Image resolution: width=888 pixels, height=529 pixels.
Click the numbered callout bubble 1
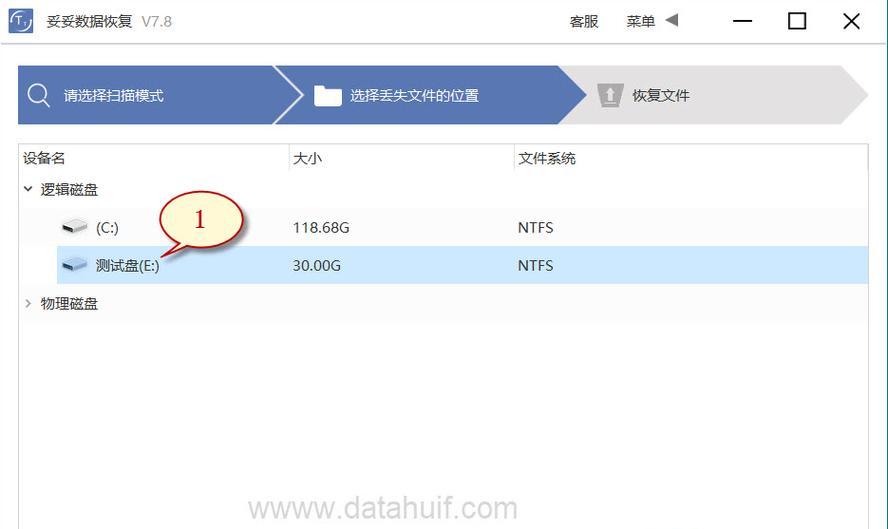coord(200,220)
